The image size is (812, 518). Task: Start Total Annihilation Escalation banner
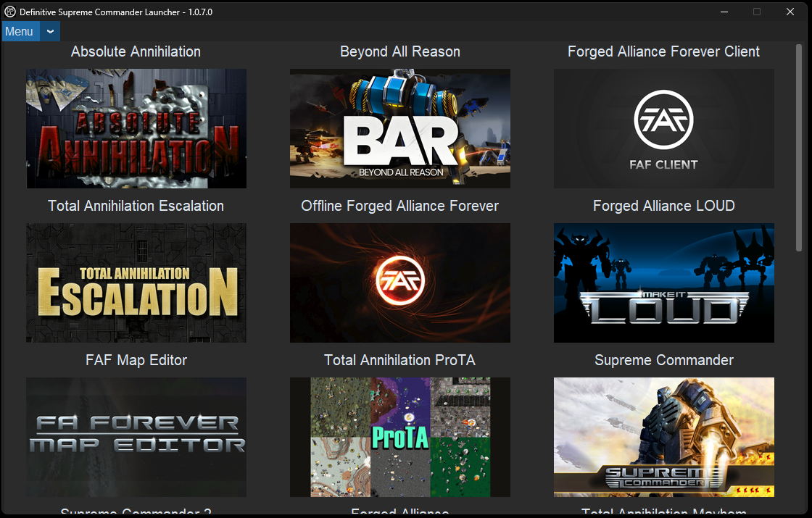[136, 283]
